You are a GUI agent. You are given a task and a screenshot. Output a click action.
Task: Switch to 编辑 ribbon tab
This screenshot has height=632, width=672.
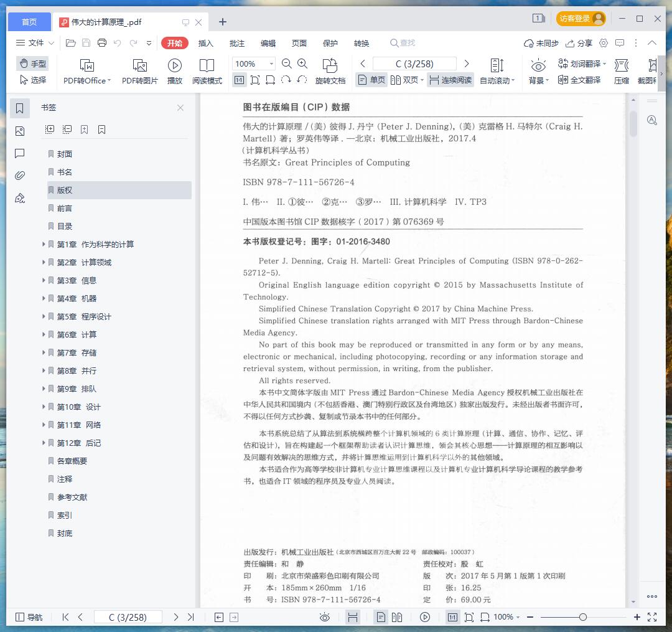(x=268, y=44)
